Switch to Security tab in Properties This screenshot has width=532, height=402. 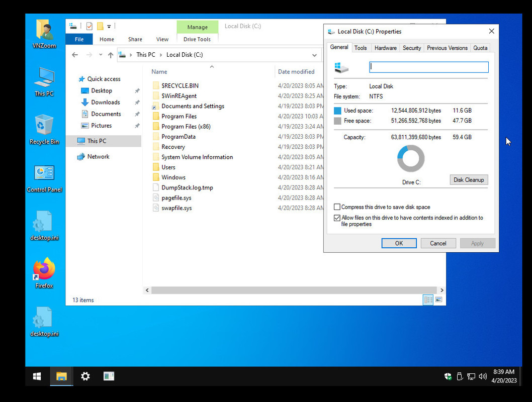pyautogui.click(x=412, y=48)
